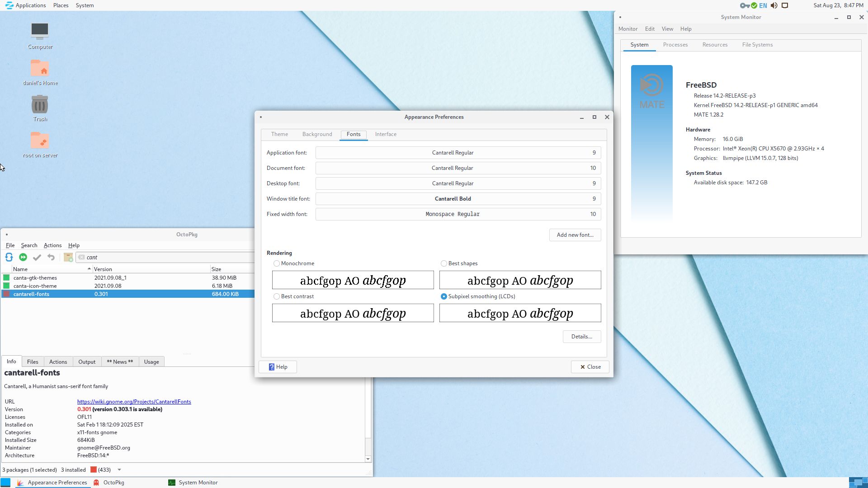Switch to the Background tab
868x488 pixels.
click(317, 134)
